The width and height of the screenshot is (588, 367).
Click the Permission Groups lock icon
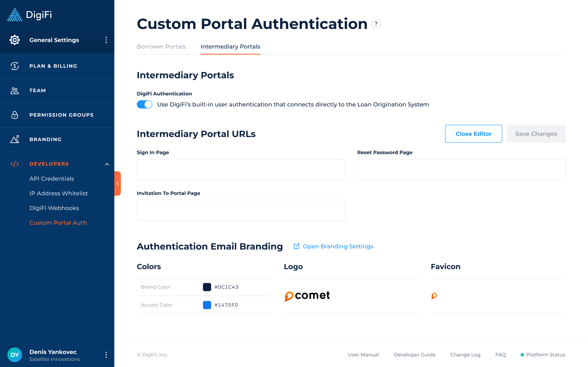pos(14,115)
